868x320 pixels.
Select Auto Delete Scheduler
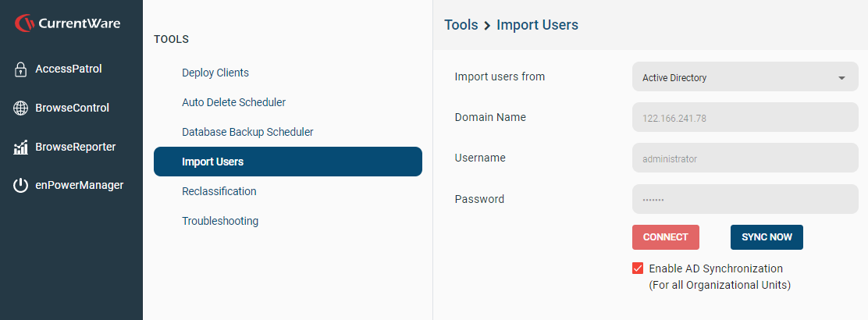[233, 102]
